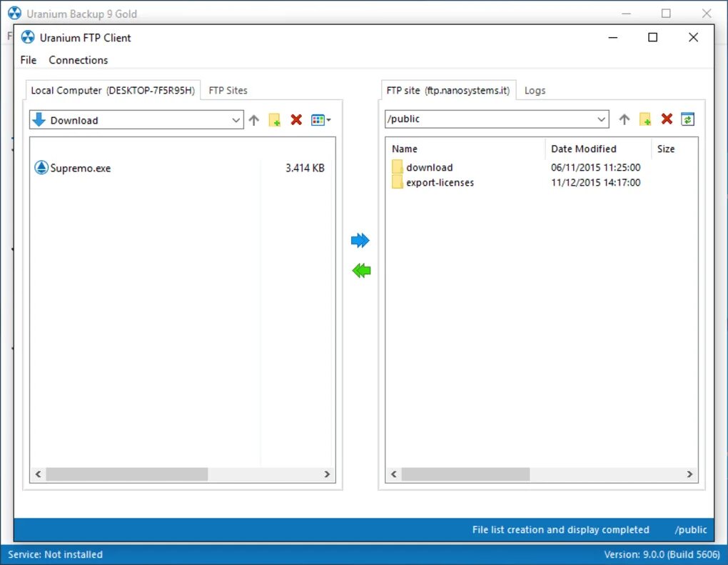Switch to Local Computer tab
The image size is (728, 565).
(113, 90)
